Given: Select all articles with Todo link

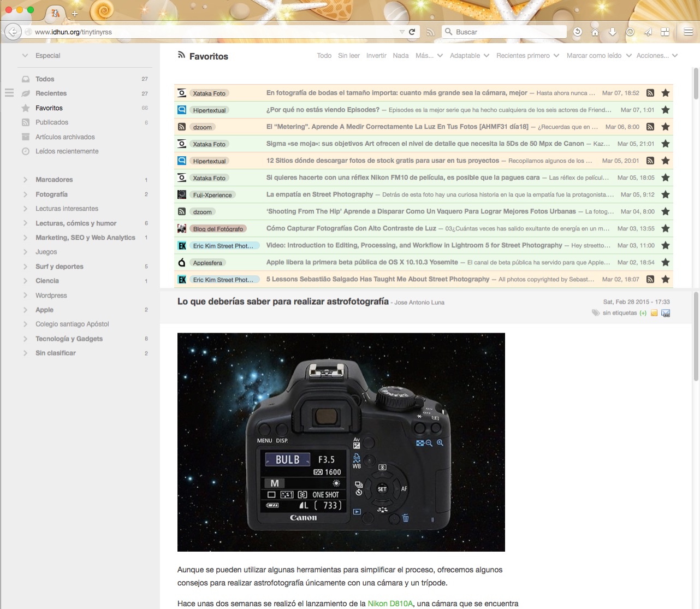Looking at the screenshot, I should coord(324,56).
